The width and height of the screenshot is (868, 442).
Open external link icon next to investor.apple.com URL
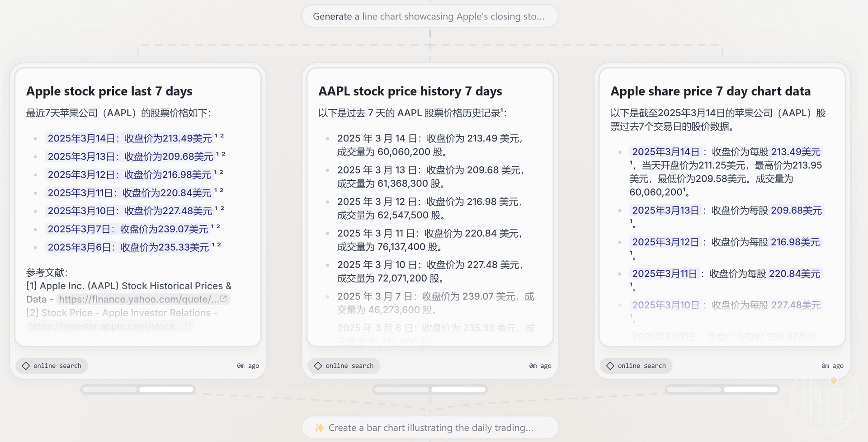189,325
